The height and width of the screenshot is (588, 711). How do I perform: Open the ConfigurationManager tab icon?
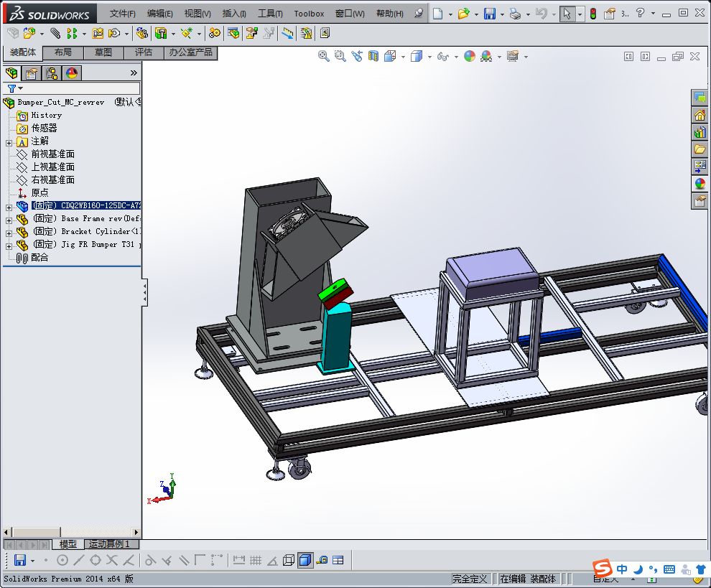[52, 73]
